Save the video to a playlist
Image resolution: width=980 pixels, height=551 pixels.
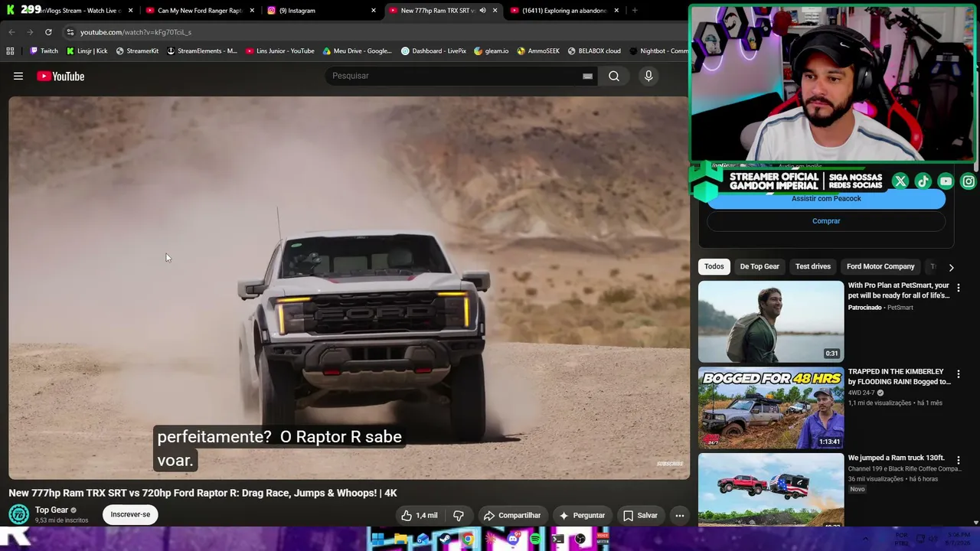(640, 515)
